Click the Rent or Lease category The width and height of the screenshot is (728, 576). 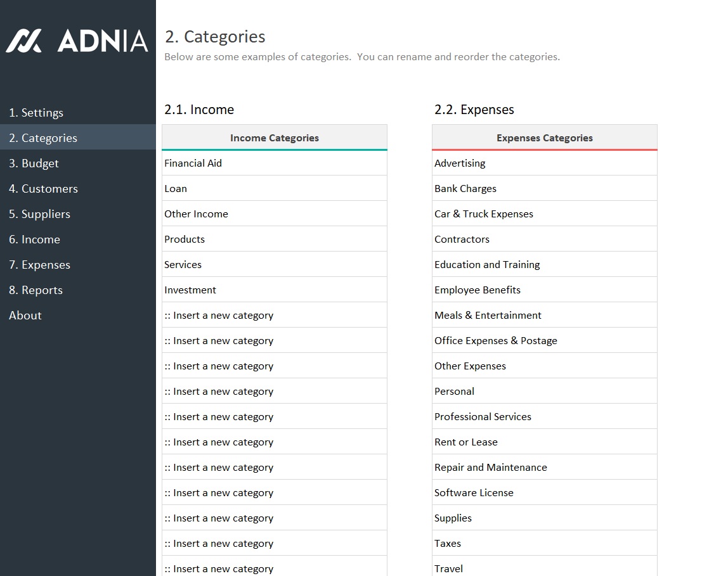tap(545, 442)
